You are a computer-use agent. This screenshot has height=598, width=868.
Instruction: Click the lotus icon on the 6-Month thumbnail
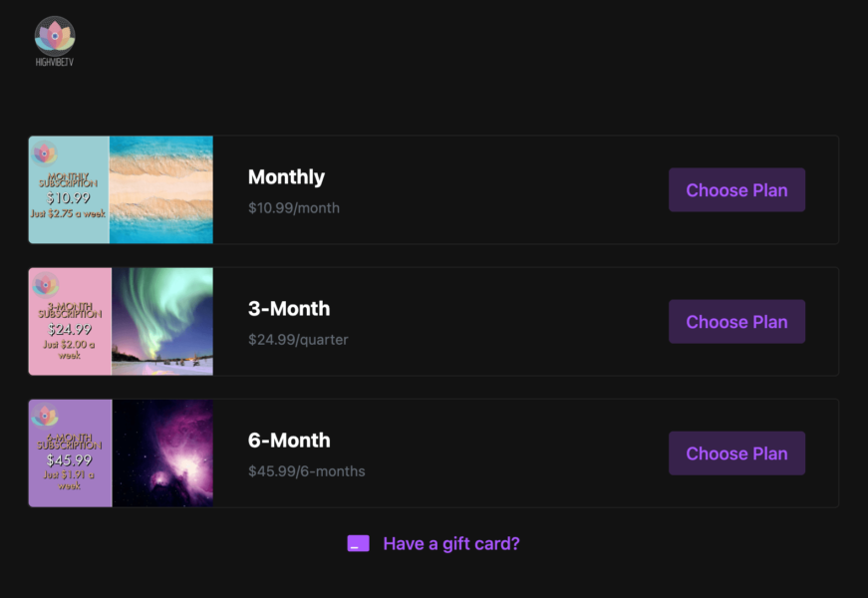(x=45, y=417)
